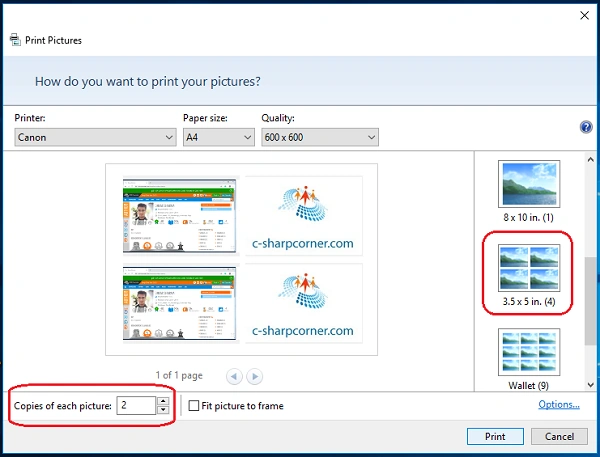Viewport: 600px width, 457px height.
Task: Click the 'Quality:' label
Action: (x=278, y=118)
